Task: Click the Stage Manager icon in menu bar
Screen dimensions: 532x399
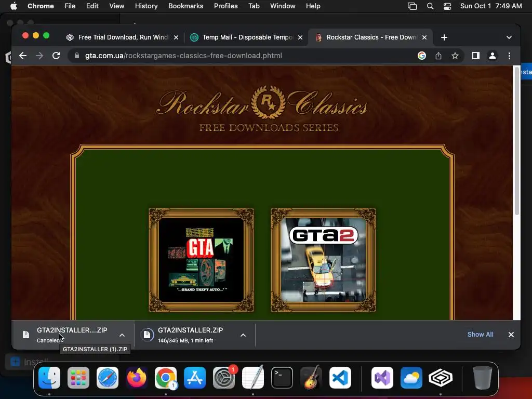Action: (x=412, y=6)
